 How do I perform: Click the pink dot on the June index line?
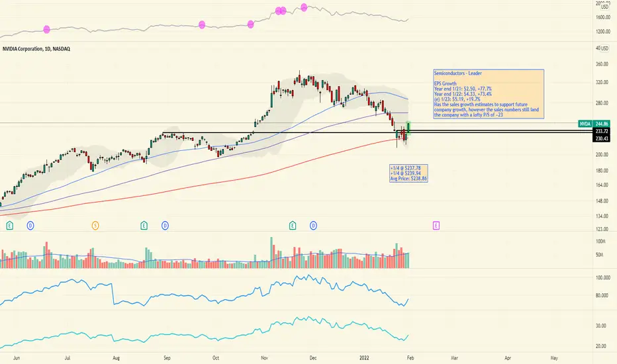pos(46,29)
